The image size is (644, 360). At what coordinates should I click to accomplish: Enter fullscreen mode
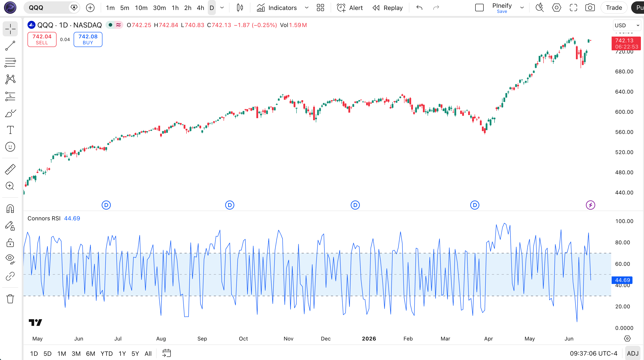573,8
